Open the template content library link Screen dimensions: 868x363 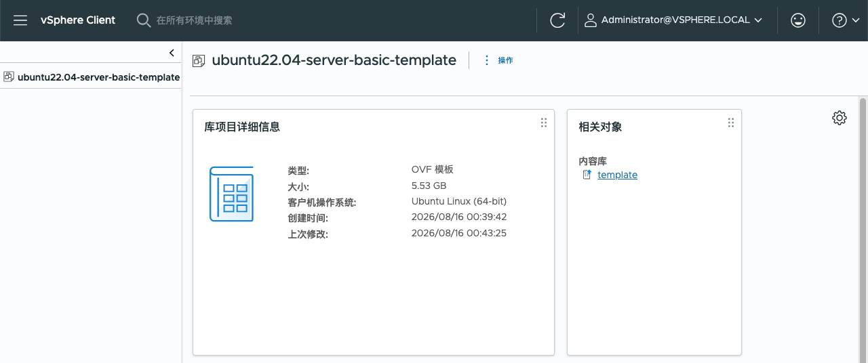(x=617, y=175)
